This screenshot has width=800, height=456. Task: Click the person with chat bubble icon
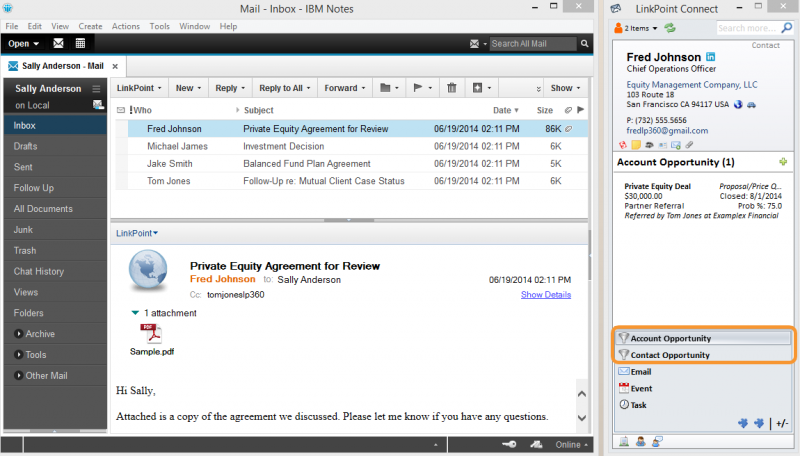tap(657, 442)
